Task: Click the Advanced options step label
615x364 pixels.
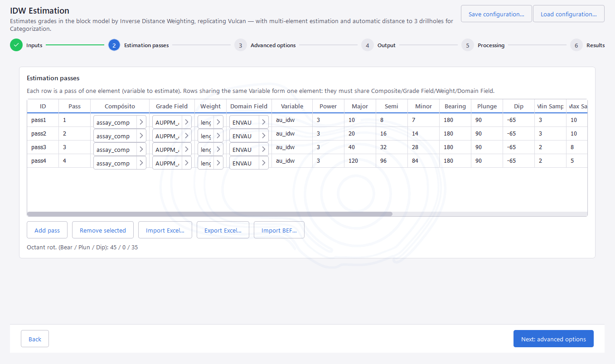Action: 273,45
